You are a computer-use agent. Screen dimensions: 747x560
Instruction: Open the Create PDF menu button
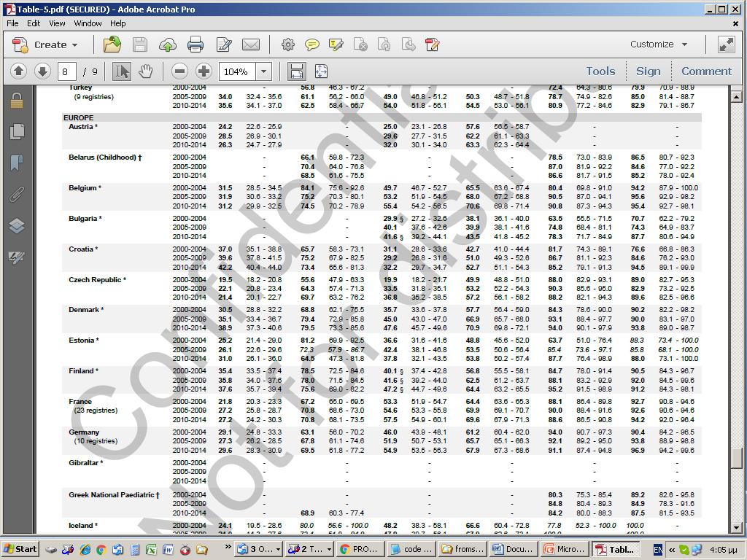pyautogui.click(x=44, y=44)
